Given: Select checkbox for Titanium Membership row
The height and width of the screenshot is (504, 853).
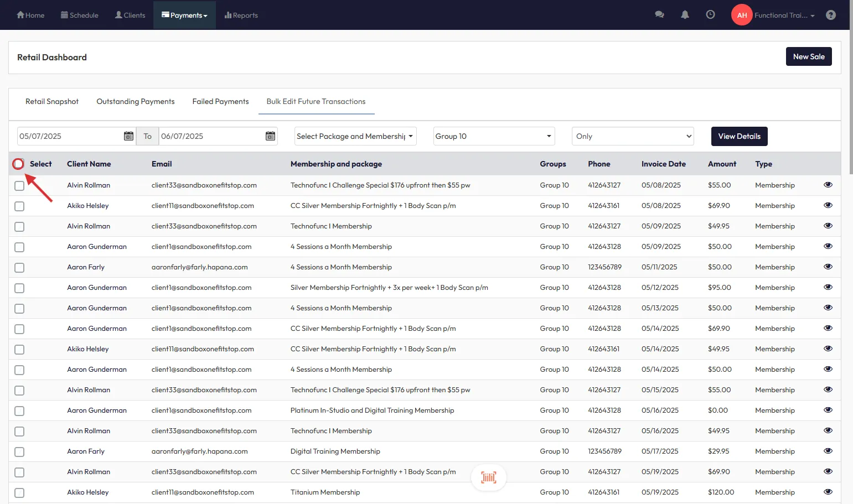Looking at the screenshot, I should point(19,493).
